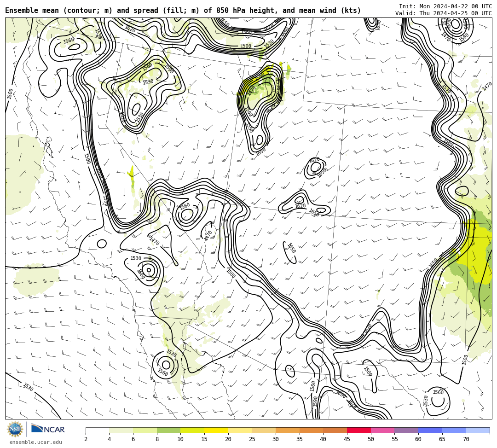Click the 'Valid: Thu 2024-04-25 00 UTC' text

[x=444, y=13]
